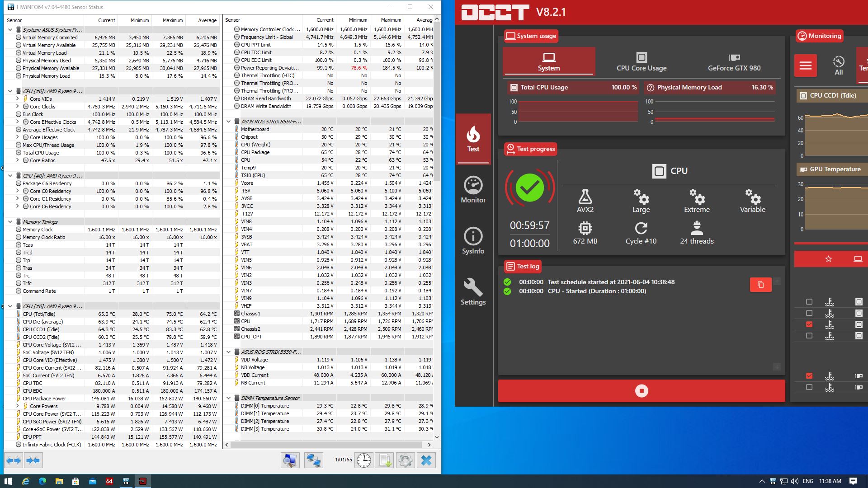
Task: Click the Monitoring header label
Action: [x=819, y=36]
